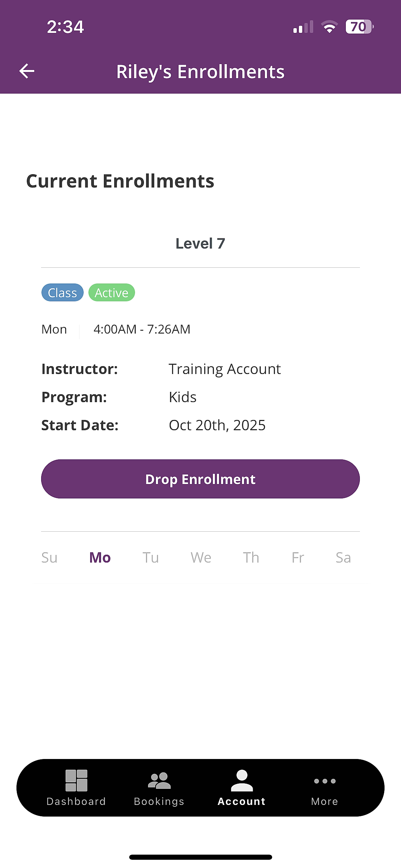Tap the blue Class badge
401x868 pixels.
(62, 293)
